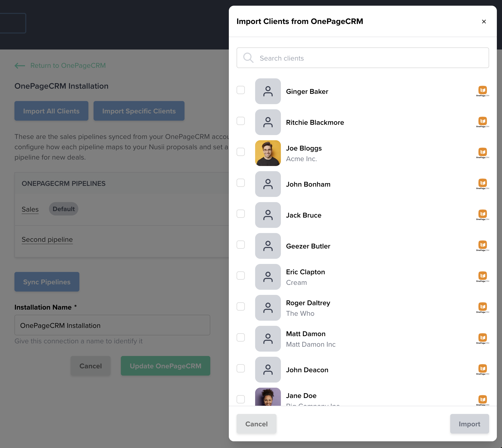Click the Import button in the modal
Viewport: 502px width, 448px height.
pos(469,424)
